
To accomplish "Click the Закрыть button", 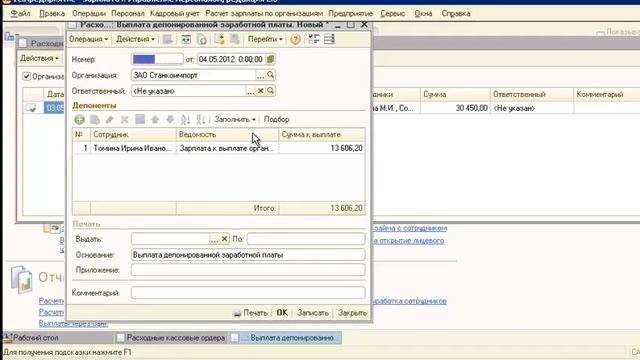I will click(x=352, y=313).
